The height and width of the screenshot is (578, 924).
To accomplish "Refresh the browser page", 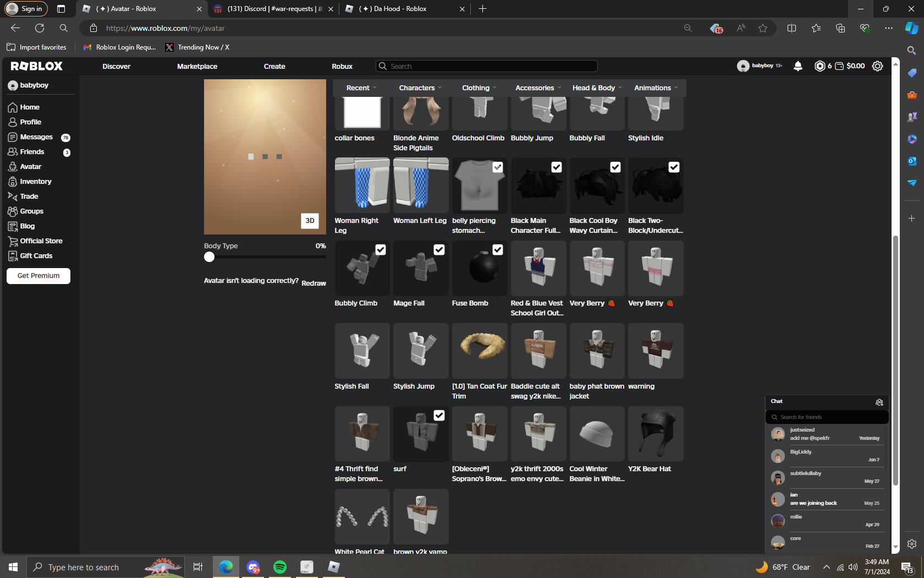I will [x=40, y=28].
